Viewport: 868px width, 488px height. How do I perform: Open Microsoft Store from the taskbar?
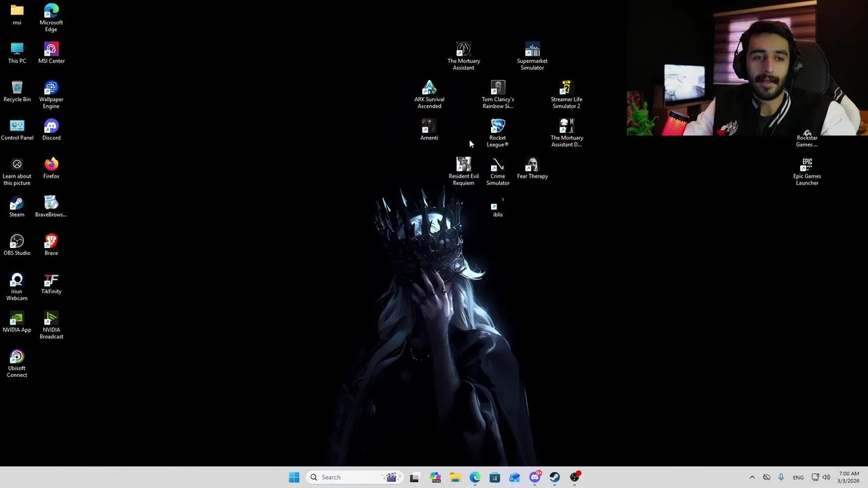(x=494, y=477)
